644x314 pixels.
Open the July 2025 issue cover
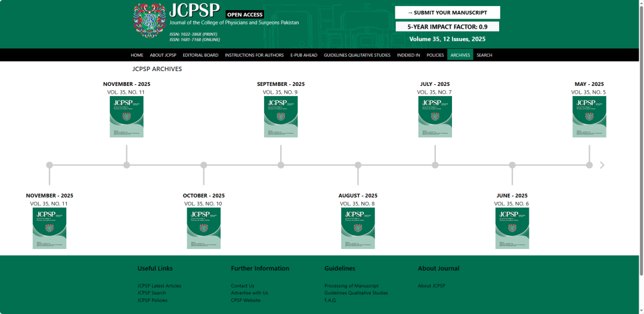point(435,117)
